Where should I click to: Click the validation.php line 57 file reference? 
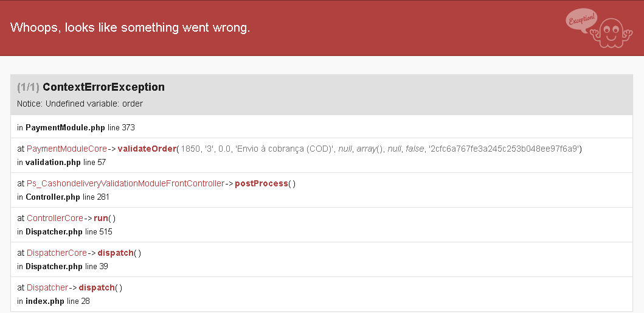pyautogui.click(x=61, y=163)
